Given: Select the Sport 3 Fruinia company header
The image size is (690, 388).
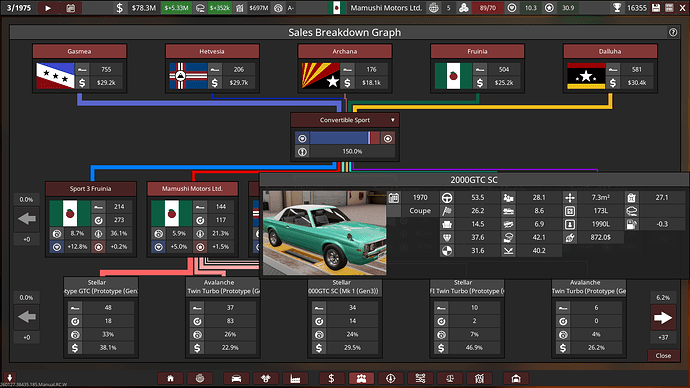Looking at the screenshot, I should [x=91, y=188].
